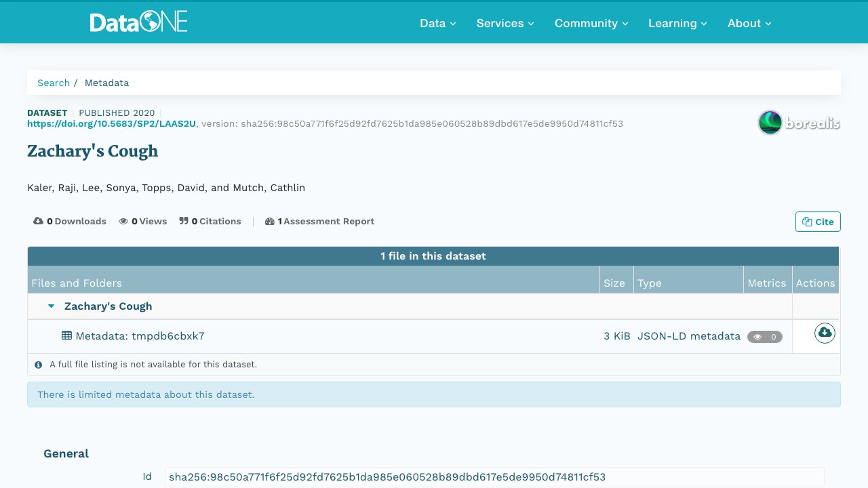Click the 0 Citations metric

pos(210,222)
